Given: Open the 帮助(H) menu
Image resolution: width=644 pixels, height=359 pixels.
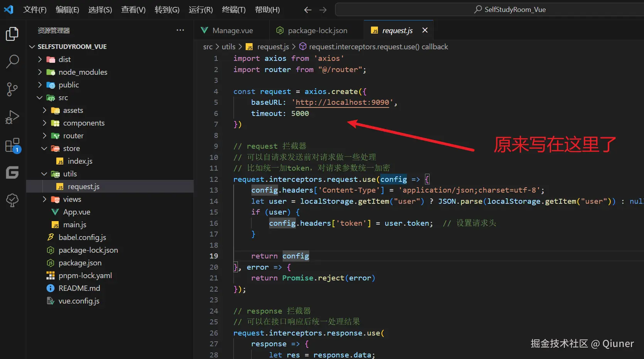Looking at the screenshot, I should tap(267, 10).
